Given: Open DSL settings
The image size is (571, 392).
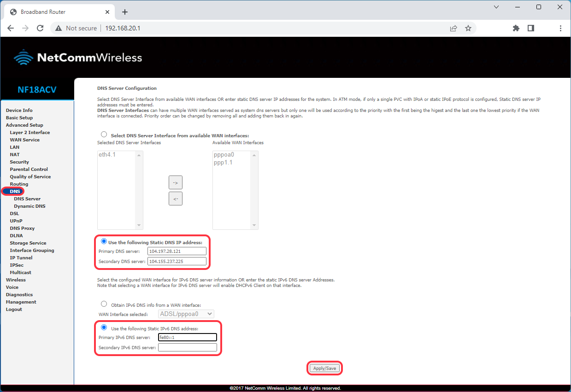Looking at the screenshot, I should 14,213.
